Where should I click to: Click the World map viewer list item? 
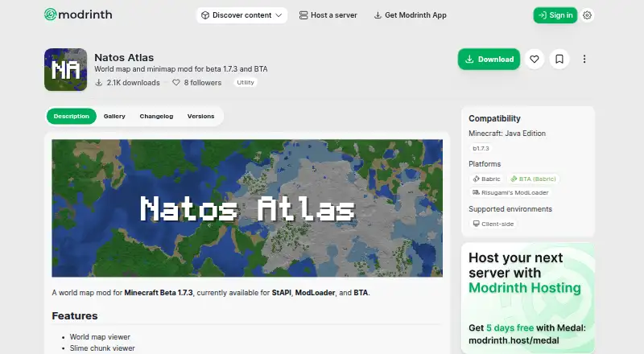point(100,337)
